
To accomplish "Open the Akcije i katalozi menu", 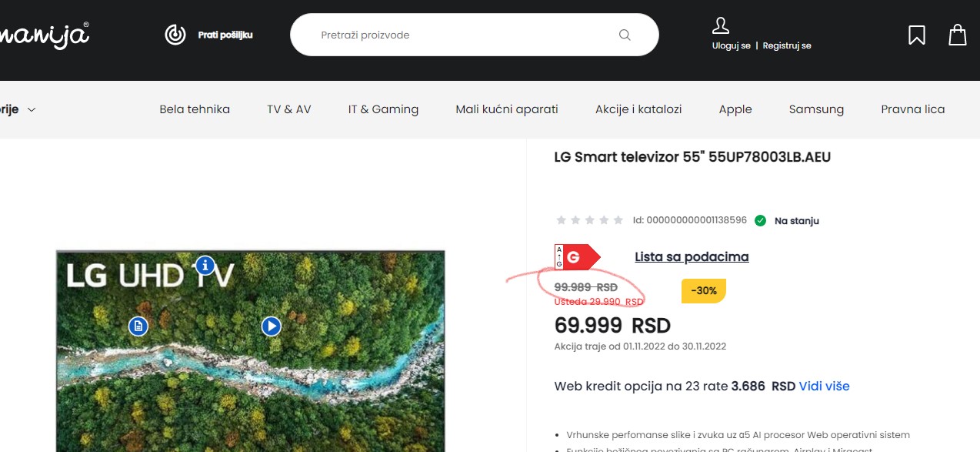I will pyautogui.click(x=638, y=109).
